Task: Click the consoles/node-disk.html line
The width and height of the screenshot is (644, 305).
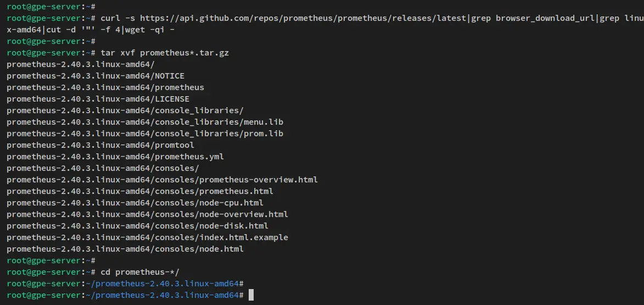Action: tap(138, 226)
